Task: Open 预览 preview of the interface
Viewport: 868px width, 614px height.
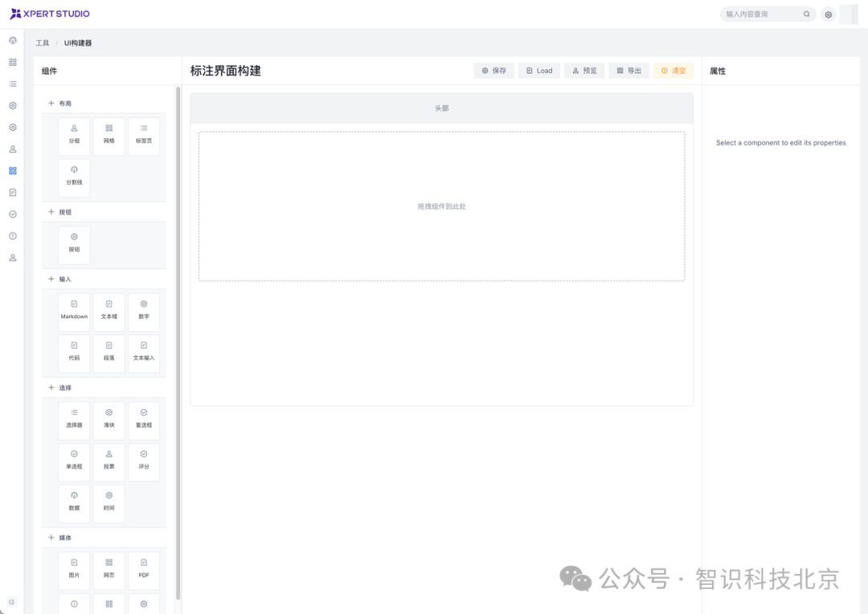Action: tap(584, 70)
